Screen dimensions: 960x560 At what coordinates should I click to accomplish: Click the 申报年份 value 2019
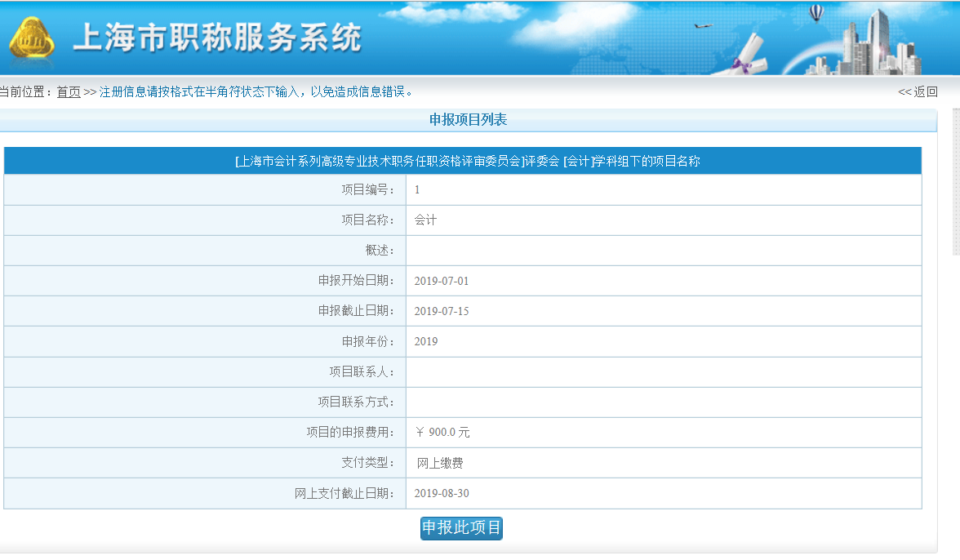tap(426, 341)
